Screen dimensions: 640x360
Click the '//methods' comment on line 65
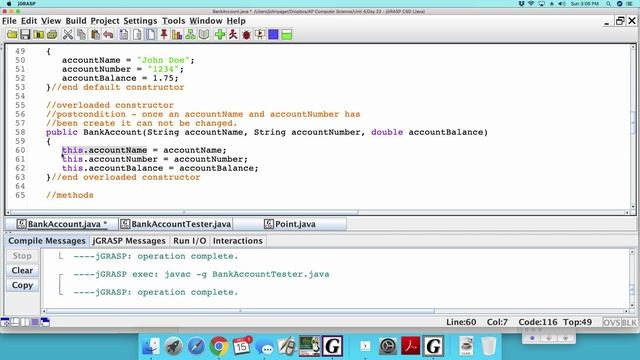point(70,195)
